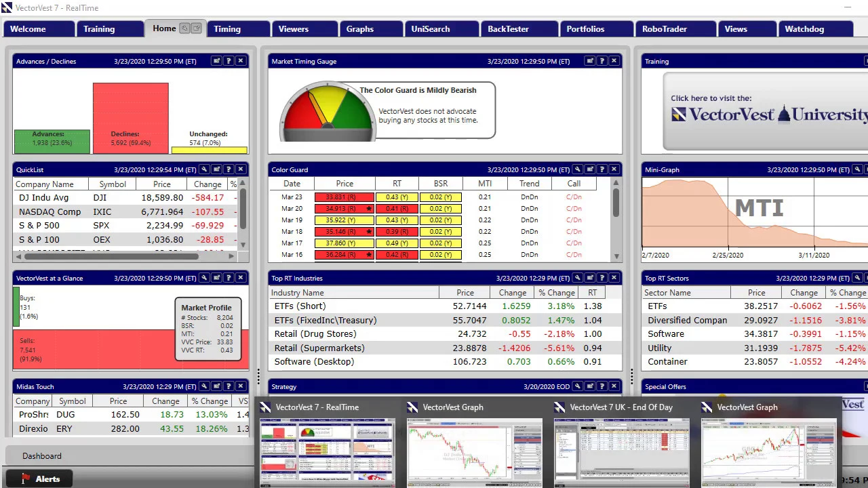Image resolution: width=868 pixels, height=488 pixels.
Task: Select the DJ Indu Avg row
Action: (x=125, y=198)
